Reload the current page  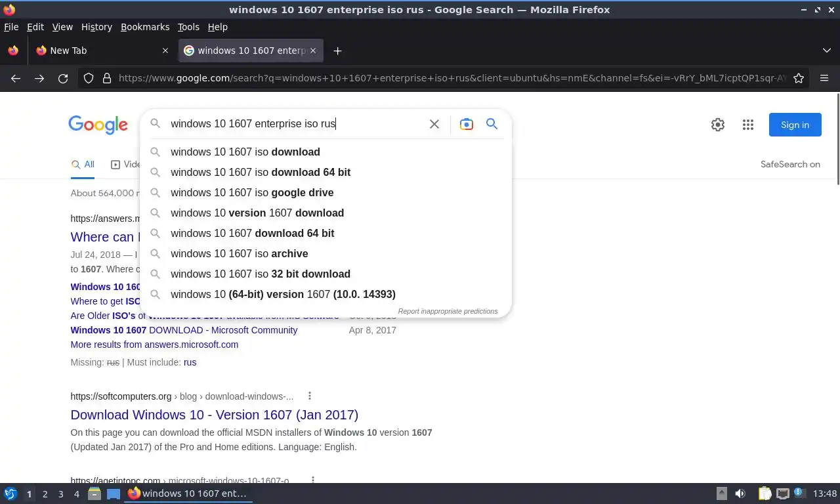click(x=63, y=78)
